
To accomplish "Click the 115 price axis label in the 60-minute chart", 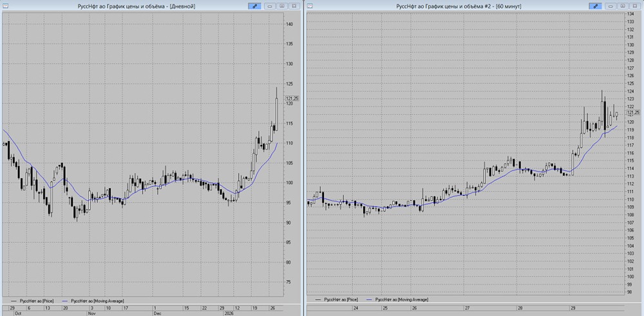I will 632,161.
